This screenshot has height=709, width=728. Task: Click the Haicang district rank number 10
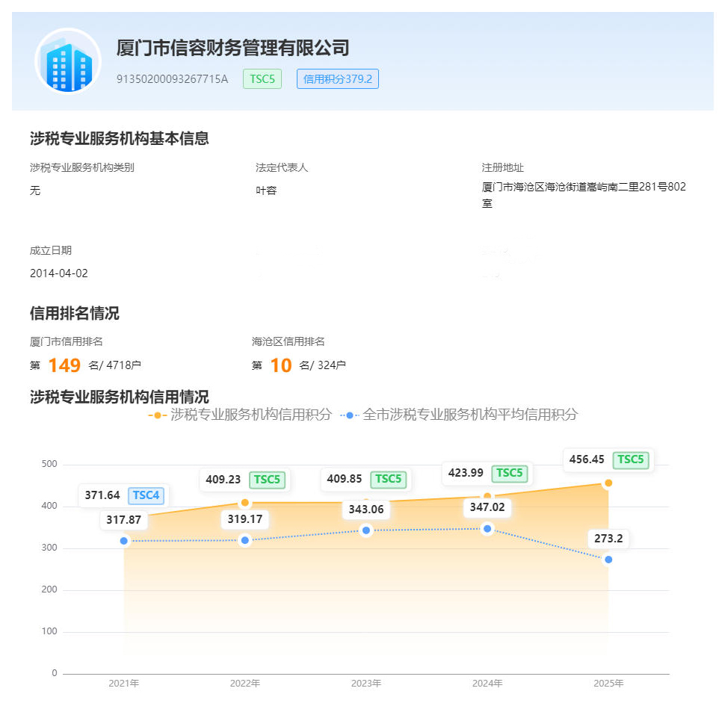pos(281,365)
